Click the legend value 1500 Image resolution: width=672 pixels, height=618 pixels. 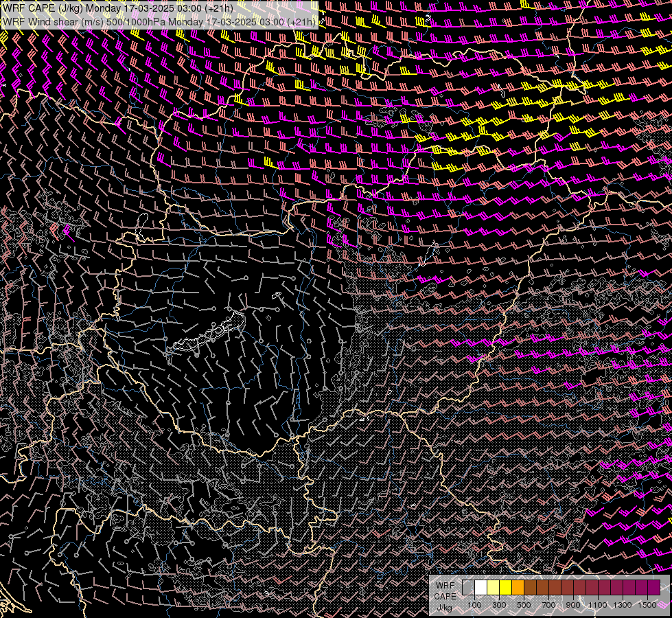[x=647, y=605]
